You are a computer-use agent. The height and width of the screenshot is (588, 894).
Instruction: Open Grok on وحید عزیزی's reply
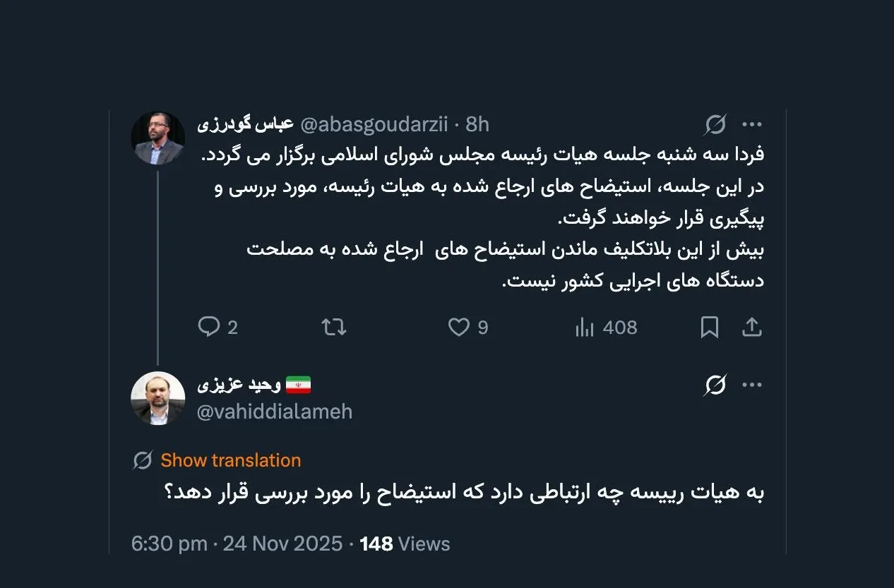716,383
